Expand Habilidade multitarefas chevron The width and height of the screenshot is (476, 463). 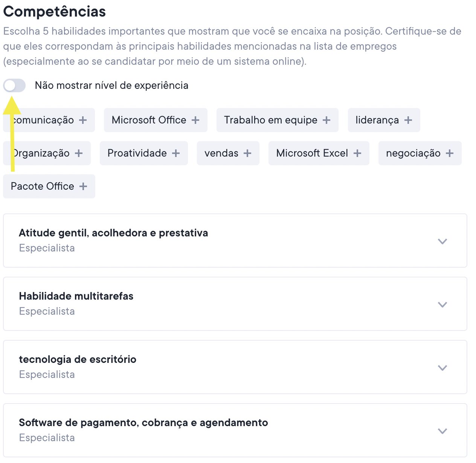tap(442, 305)
